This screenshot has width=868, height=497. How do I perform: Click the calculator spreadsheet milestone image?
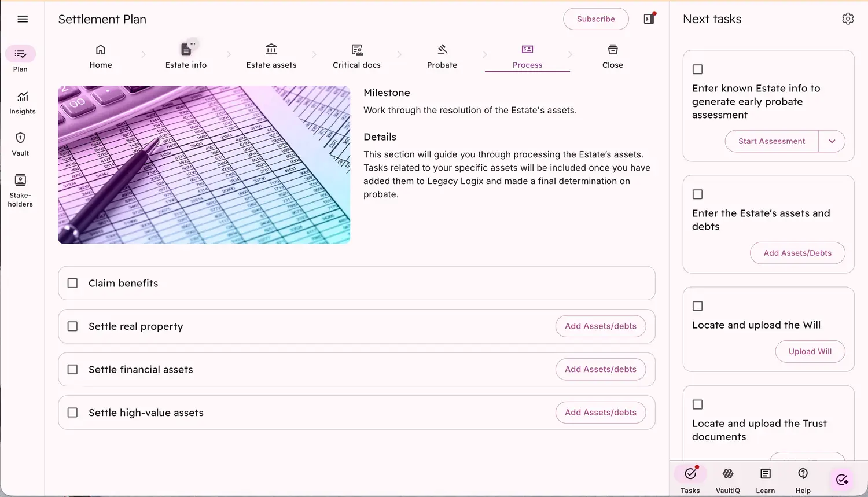[204, 165]
